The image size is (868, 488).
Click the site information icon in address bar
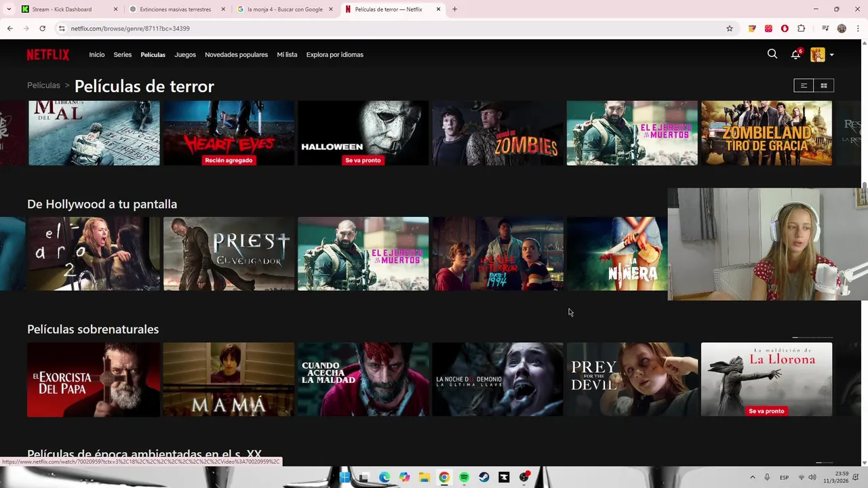point(62,28)
